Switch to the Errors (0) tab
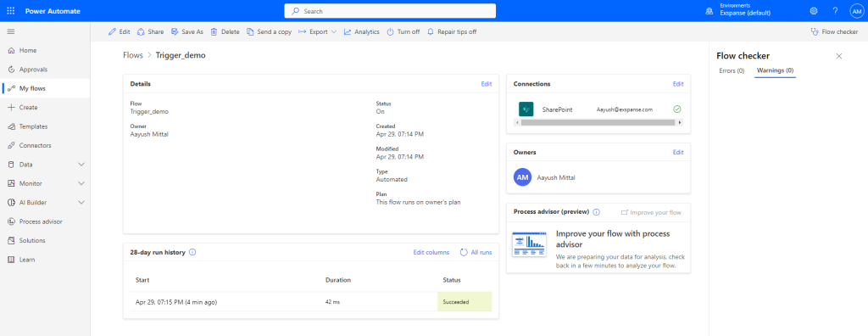The width and height of the screenshot is (868, 336). click(x=732, y=71)
